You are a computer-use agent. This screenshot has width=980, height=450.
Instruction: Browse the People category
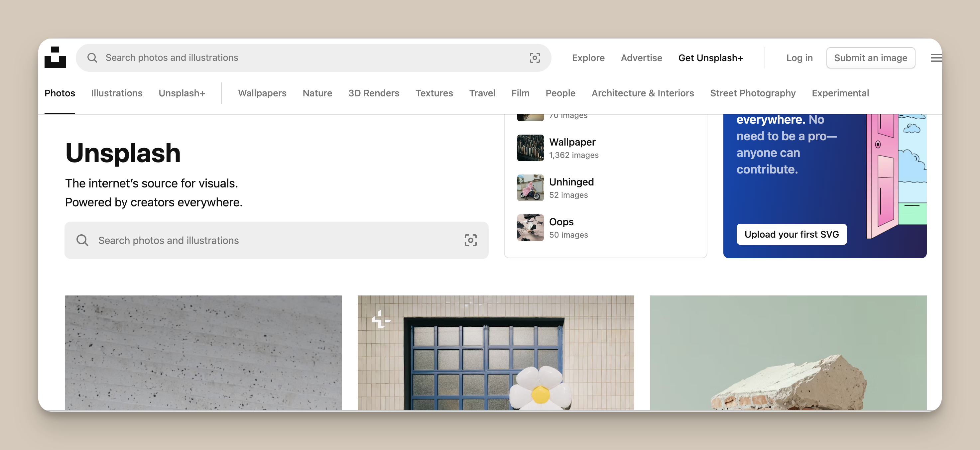(x=560, y=93)
